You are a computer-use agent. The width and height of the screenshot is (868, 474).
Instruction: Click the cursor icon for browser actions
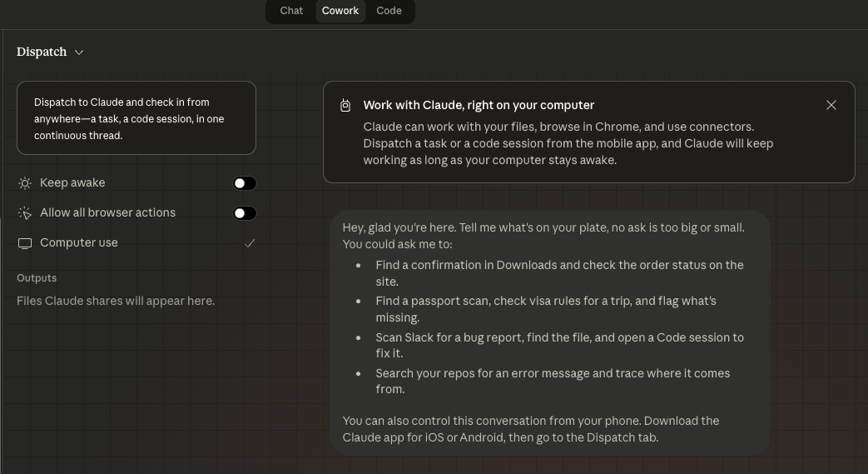click(25, 213)
